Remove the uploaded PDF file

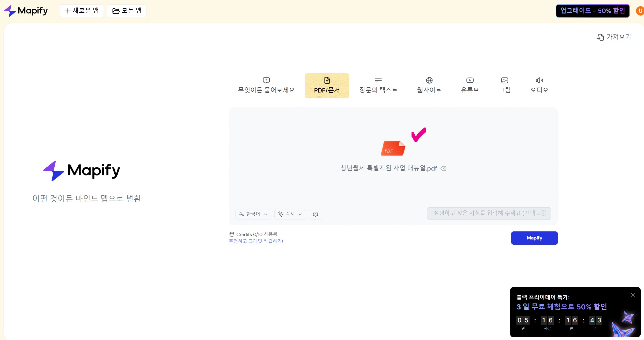coord(443,168)
